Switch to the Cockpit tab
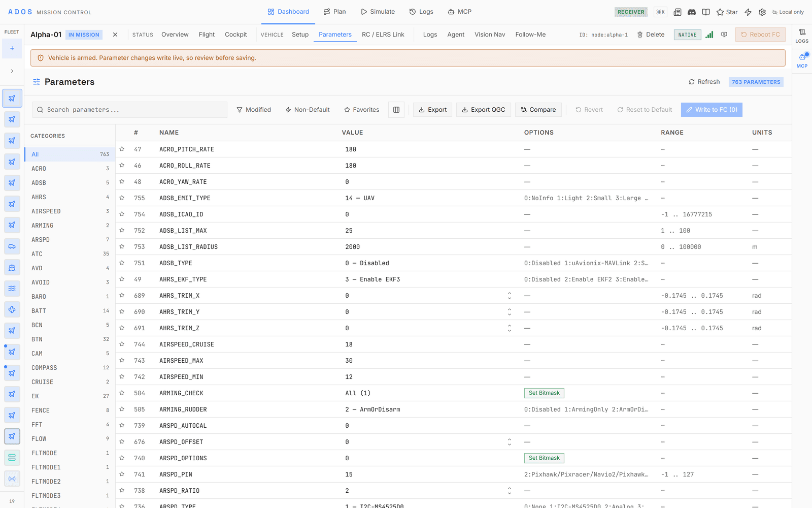The image size is (812, 508). pos(236,35)
